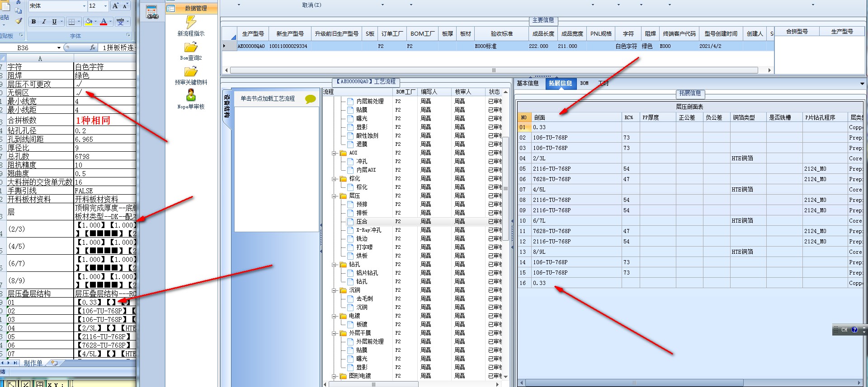Select the 去毛刺 process node
Viewport: 868px width, 387px height.
tap(364, 299)
